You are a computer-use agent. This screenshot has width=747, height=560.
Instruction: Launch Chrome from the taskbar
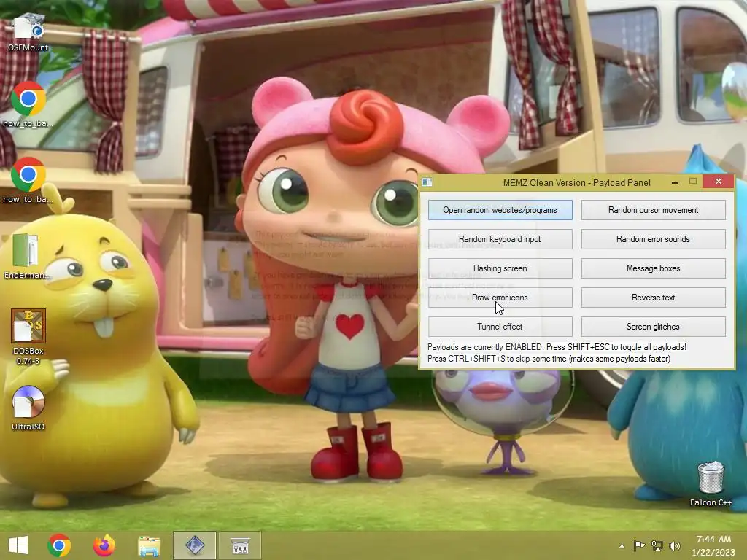(x=59, y=545)
